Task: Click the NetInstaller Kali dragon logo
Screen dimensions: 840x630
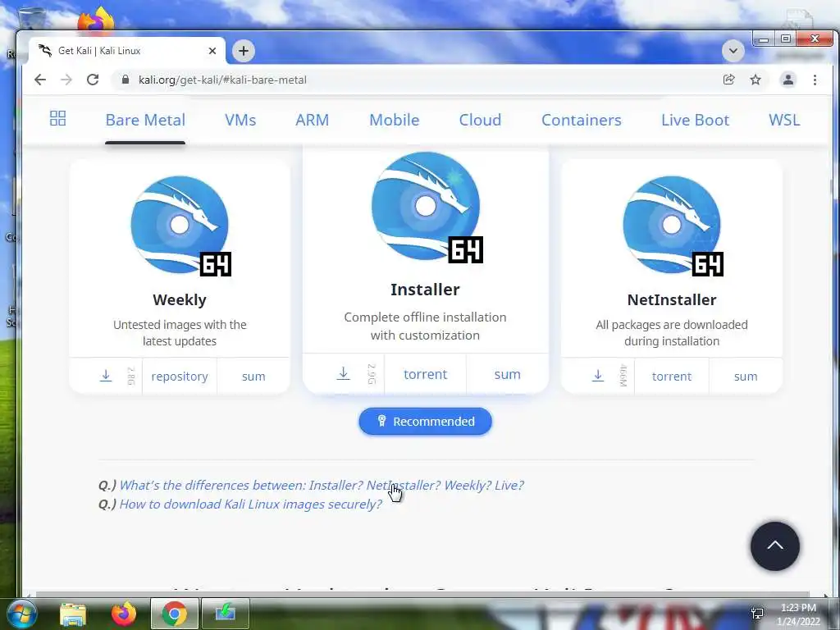Action: 672,225
